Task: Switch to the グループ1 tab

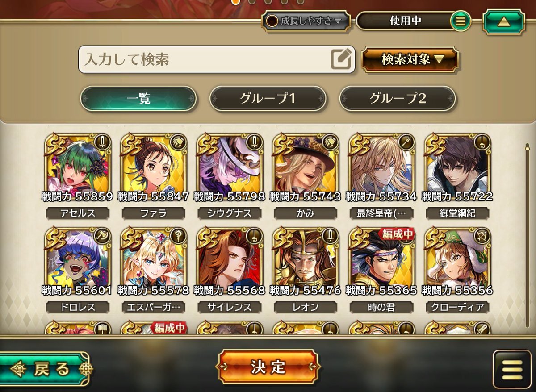Action: tap(268, 99)
